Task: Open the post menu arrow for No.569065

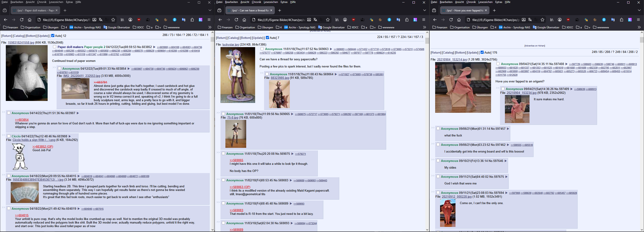Action: pyautogui.click(x=292, y=114)
